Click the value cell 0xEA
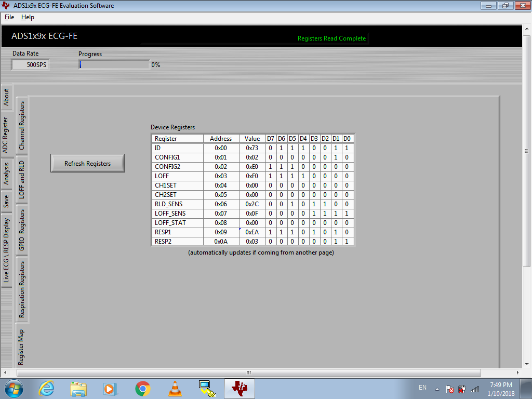 click(252, 232)
